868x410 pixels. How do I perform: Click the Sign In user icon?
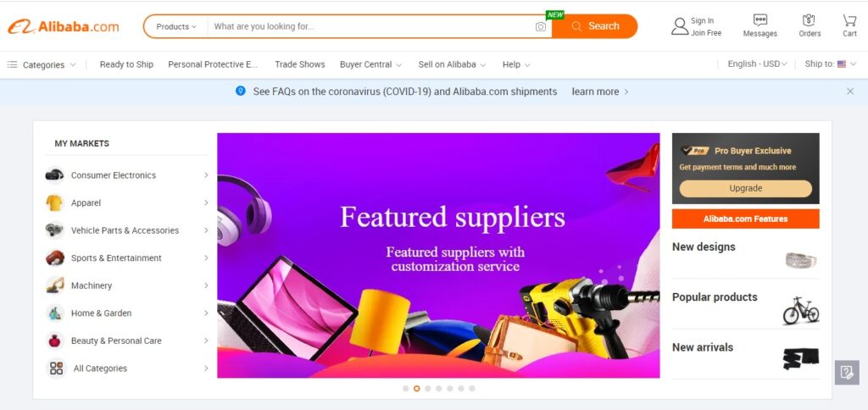[680, 26]
